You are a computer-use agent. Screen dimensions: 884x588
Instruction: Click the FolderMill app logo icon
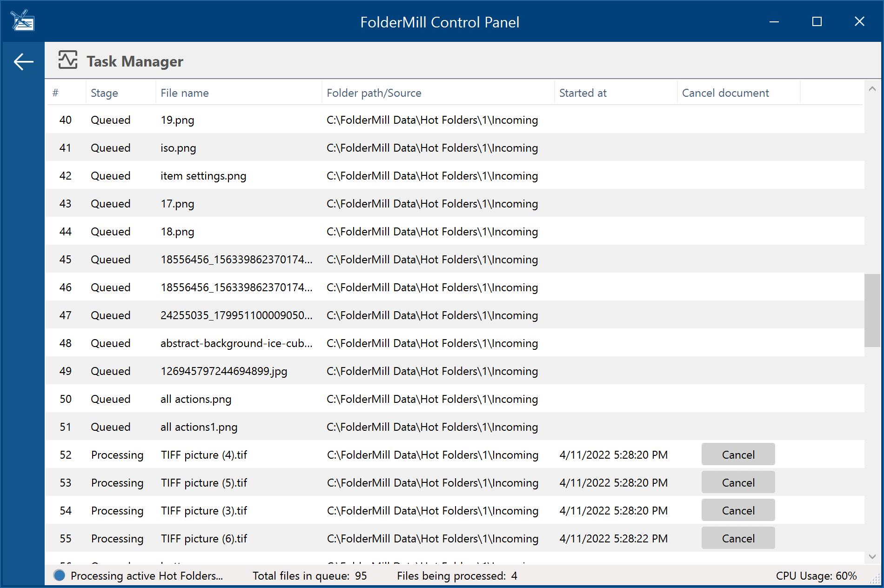click(x=22, y=21)
